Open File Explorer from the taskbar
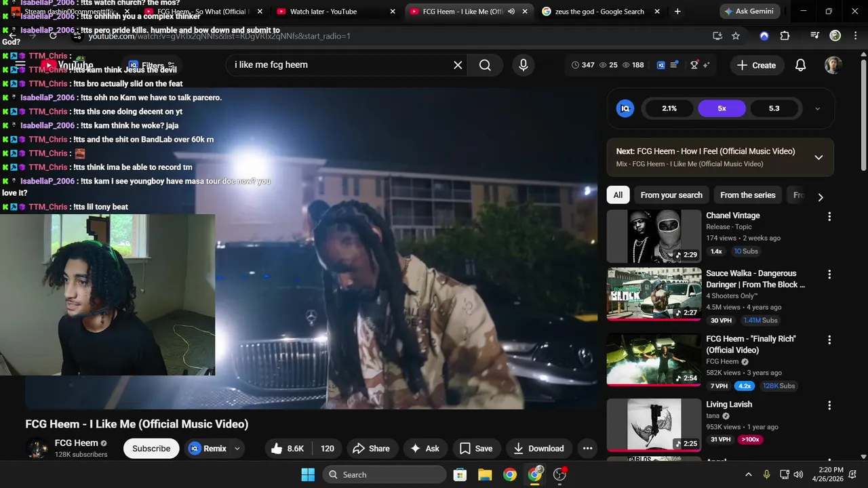Viewport: 868px width, 488px height. (484, 474)
